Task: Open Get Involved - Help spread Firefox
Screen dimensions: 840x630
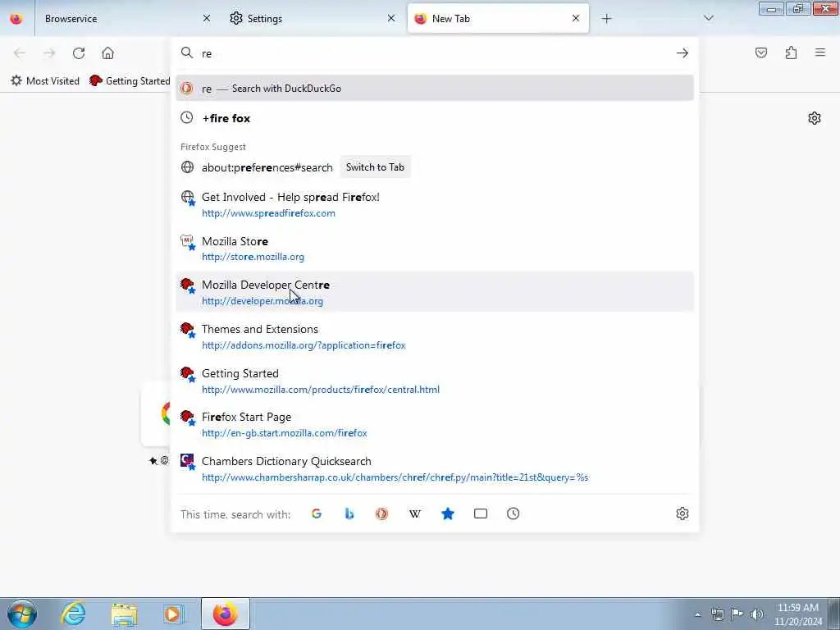Action: click(x=435, y=204)
